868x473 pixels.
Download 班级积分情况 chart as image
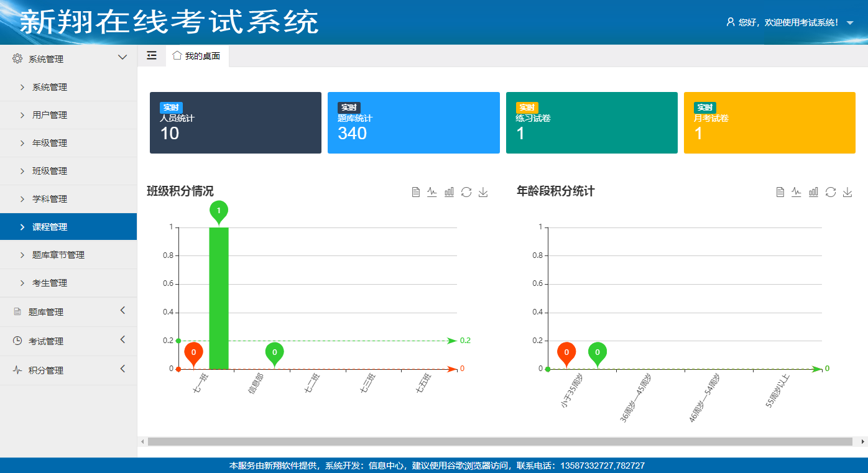coord(483,192)
